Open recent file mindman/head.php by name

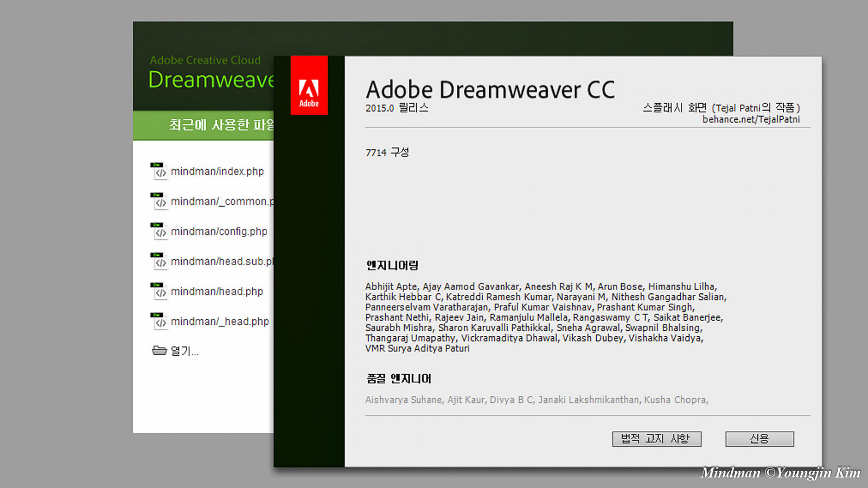[x=216, y=292]
